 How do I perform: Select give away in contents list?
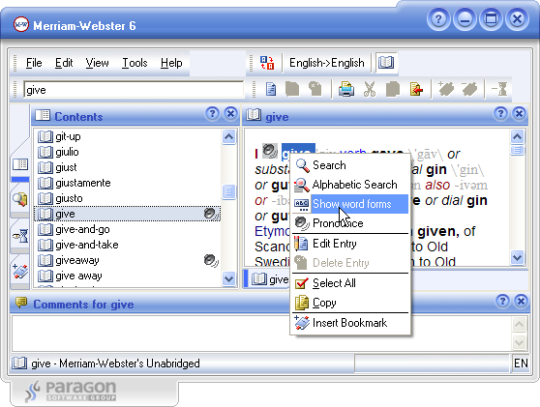[x=127, y=276]
